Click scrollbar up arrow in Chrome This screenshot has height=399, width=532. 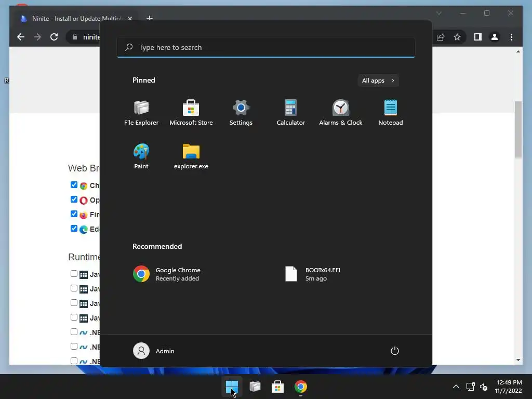point(518,51)
